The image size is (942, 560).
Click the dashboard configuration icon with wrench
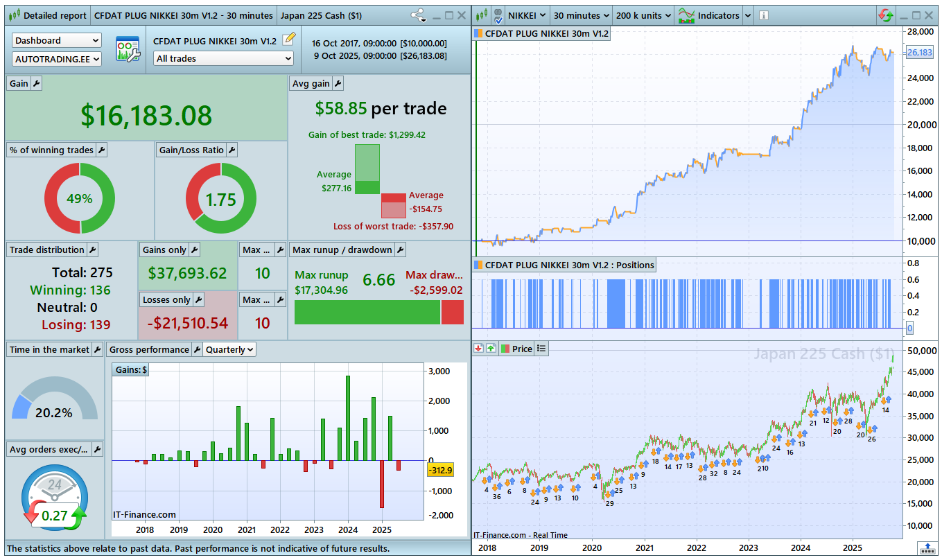pos(127,51)
